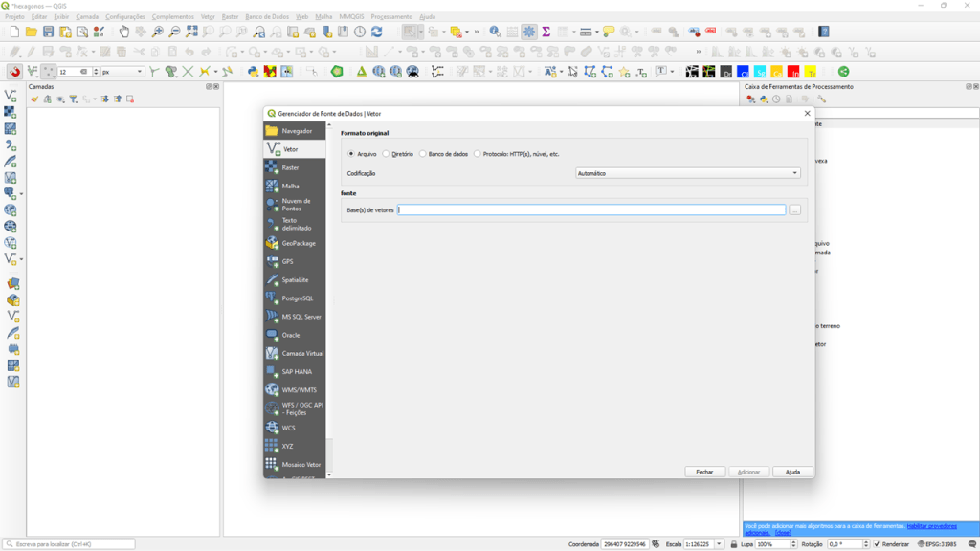Open the Complementos menu

tap(172, 16)
